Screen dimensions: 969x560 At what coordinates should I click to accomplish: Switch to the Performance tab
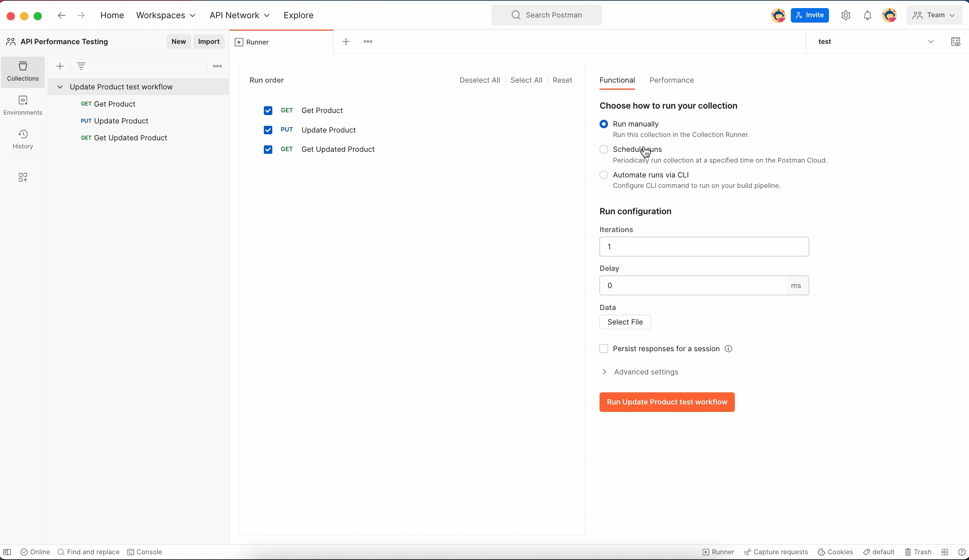pos(671,80)
